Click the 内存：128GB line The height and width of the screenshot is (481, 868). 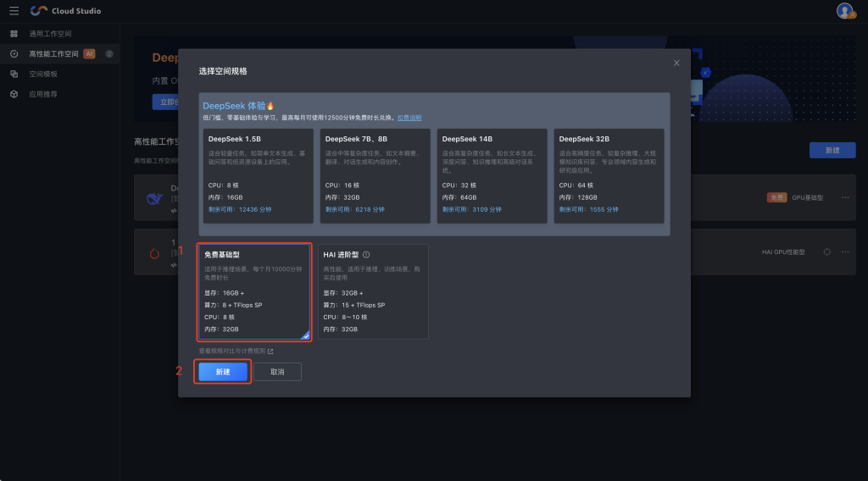pyautogui.click(x=578, y=197)
